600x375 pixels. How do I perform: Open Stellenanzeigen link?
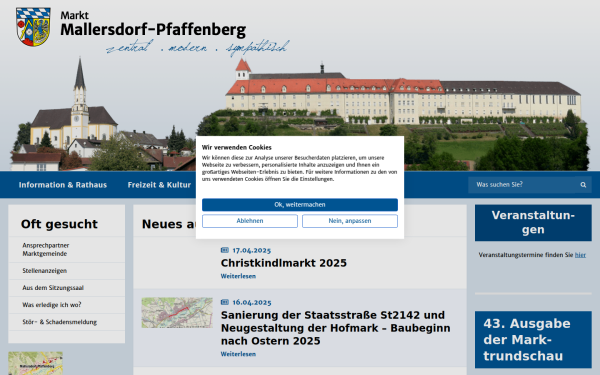pos(44,271)
